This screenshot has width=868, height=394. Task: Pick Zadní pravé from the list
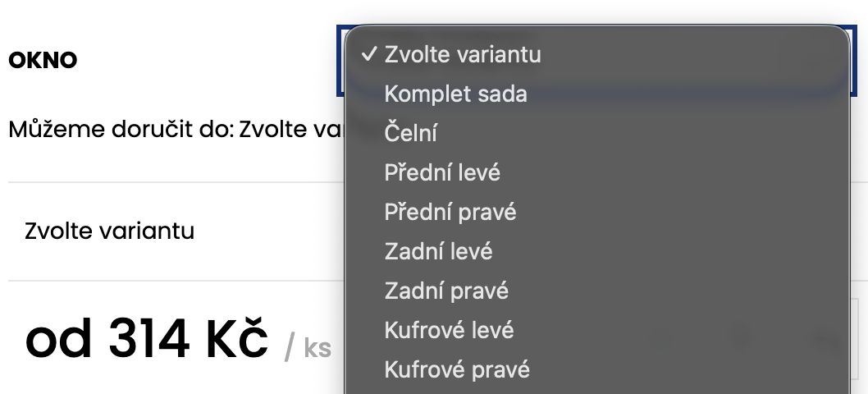446,291
